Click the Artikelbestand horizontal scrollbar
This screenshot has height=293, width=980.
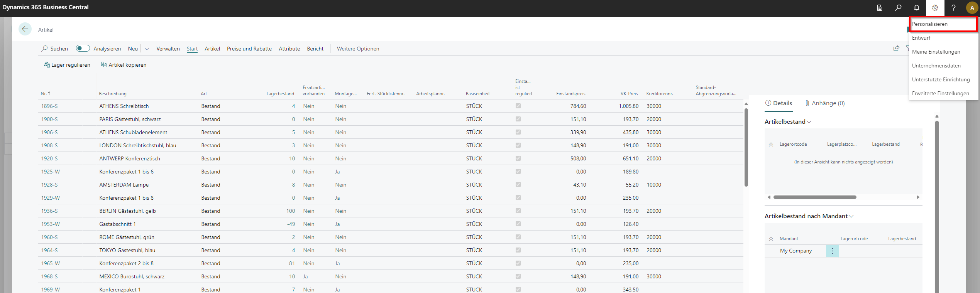tap(814, 197)
